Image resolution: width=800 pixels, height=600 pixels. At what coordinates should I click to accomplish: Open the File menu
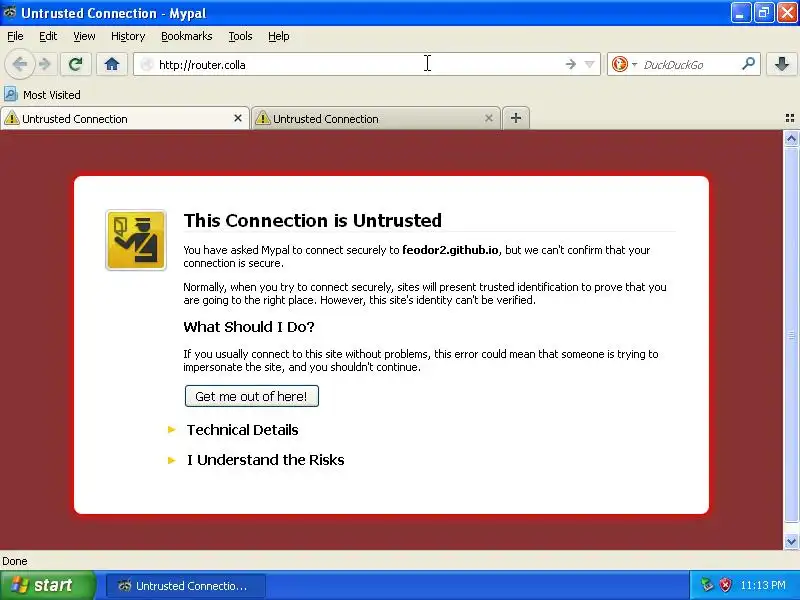pos(15,36)
